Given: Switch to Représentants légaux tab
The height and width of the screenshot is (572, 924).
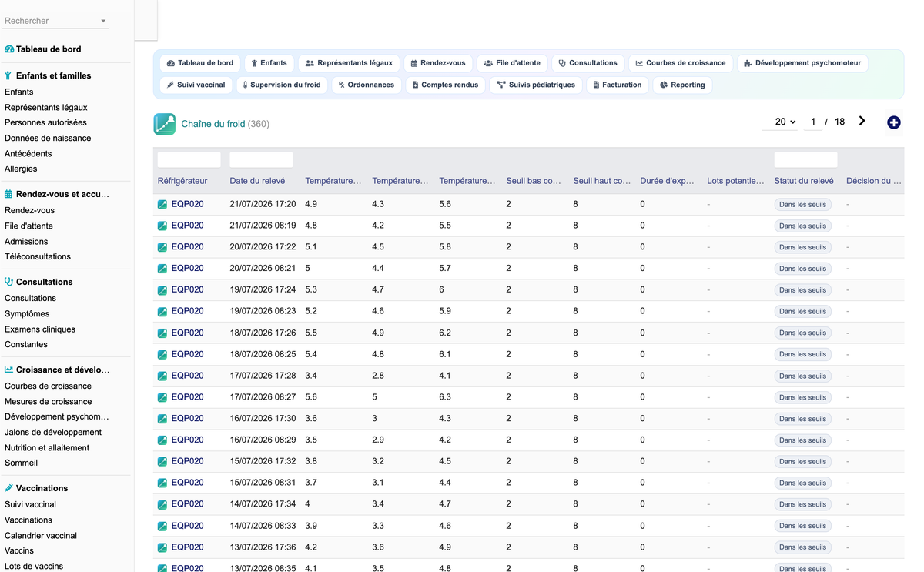Looking at the screenshot, I should [349, 63].
